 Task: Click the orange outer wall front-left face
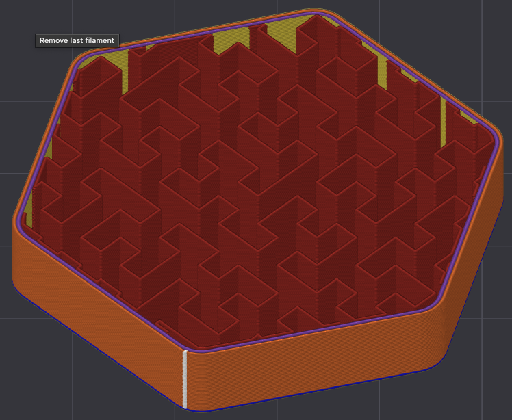coord(98,313)
